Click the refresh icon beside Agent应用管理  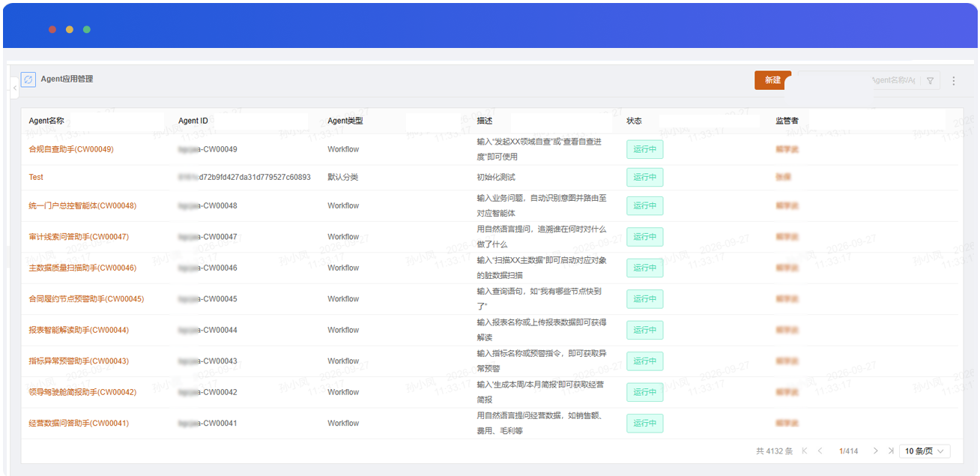[28, 79]
